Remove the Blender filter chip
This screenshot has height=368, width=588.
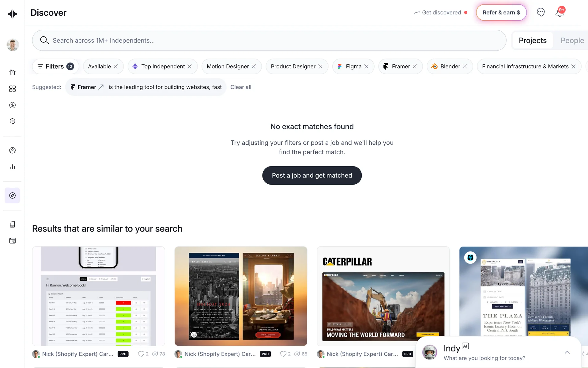465,67
